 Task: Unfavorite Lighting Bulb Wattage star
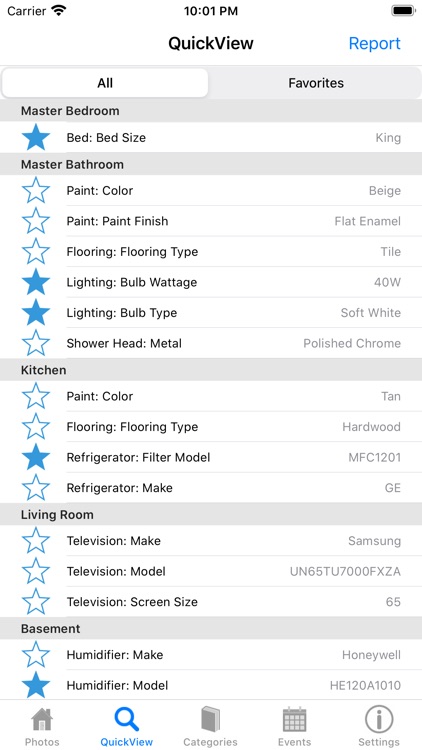pyautogui.click(x=36, y=282)
